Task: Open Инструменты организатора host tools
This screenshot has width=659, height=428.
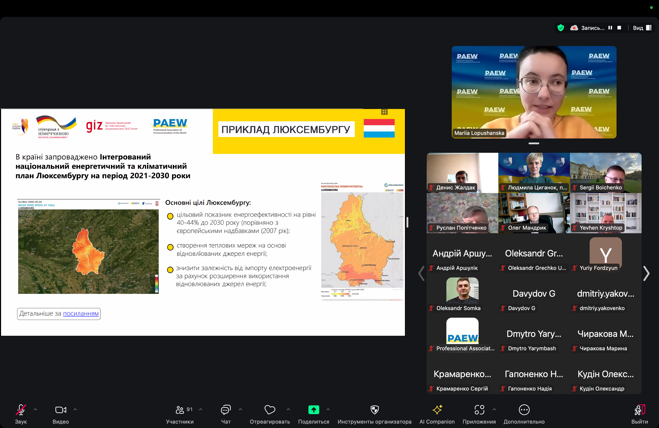Action: [374, 410]
